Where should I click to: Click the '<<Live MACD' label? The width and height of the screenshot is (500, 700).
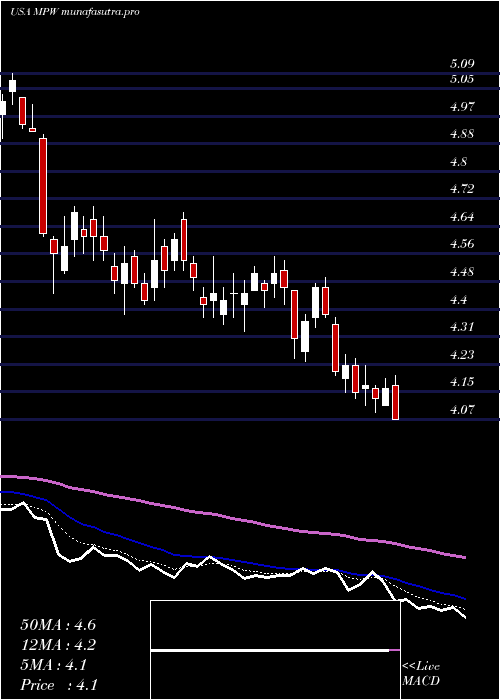421,674
